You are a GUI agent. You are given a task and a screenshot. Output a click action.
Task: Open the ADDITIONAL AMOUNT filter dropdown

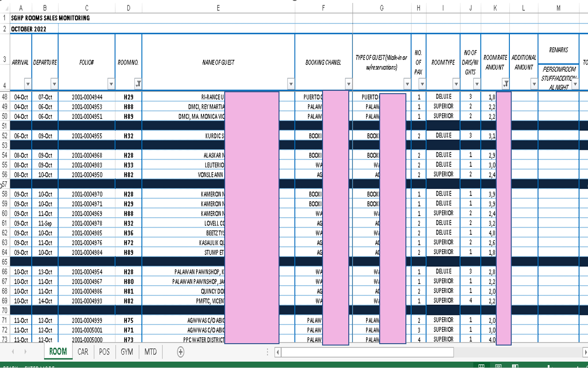534,84
